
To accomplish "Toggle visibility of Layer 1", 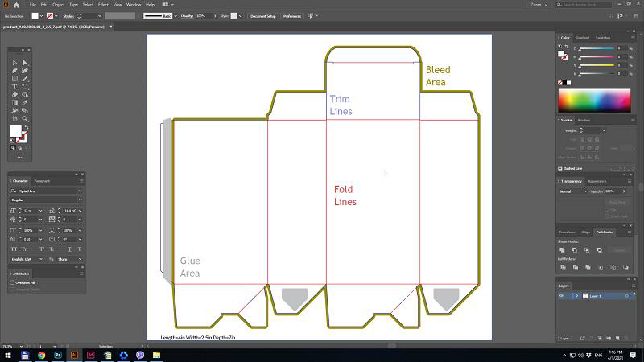I will point(562,296).
